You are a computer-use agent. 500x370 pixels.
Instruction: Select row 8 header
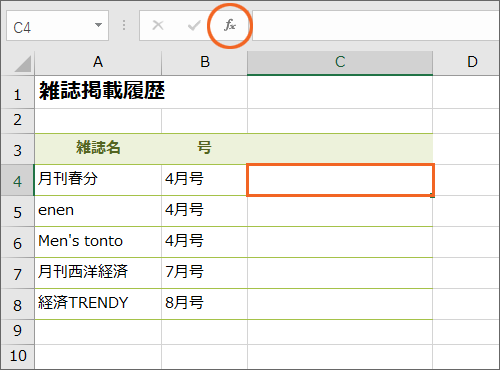[17, 304]
